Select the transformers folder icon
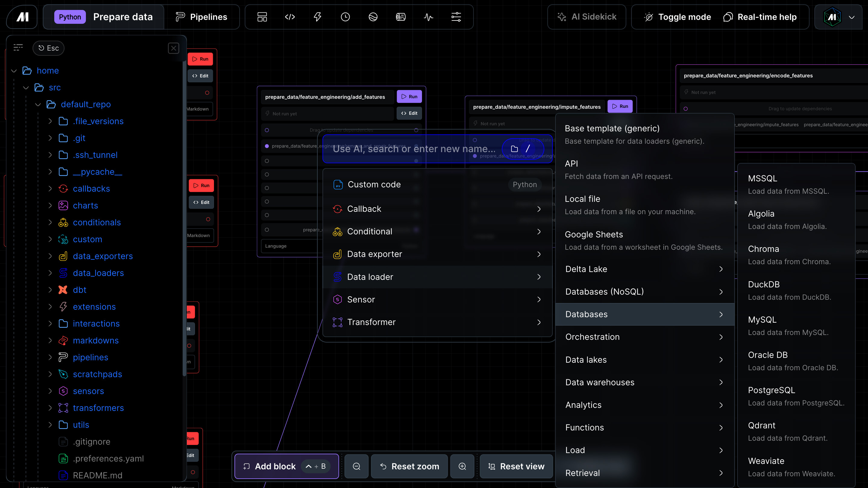The height and width of the screenshot is (488, 868). (63, 408)
